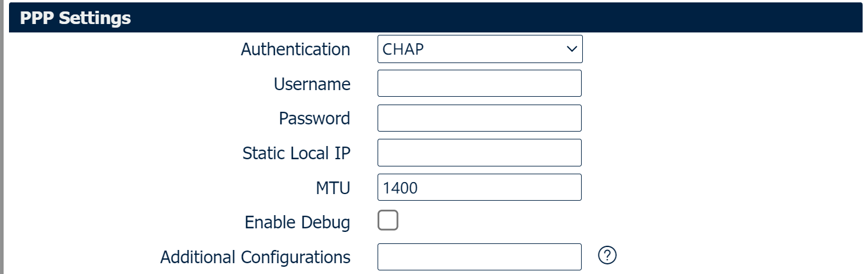Screen dimensions: 868x274
Task: Click the Enable Debug label text
Action: (297, 222)
